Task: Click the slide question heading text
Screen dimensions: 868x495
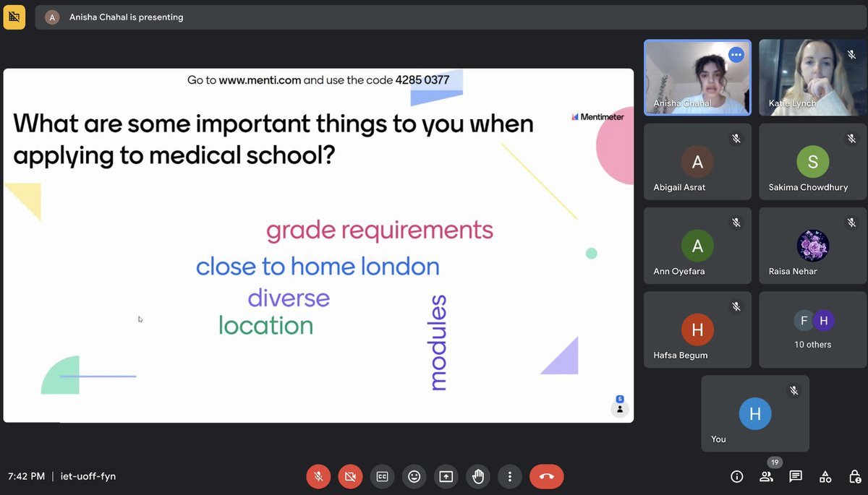Action: tap(273, 139)
